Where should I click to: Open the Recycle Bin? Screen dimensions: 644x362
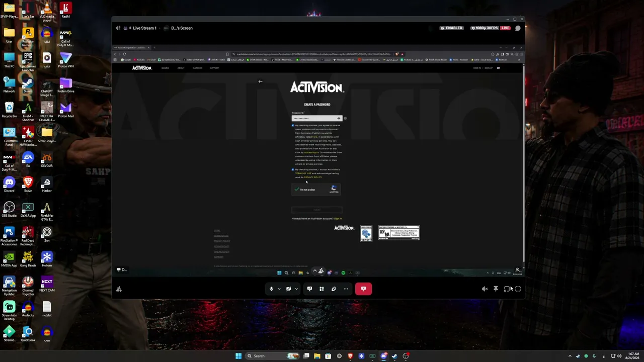tap(9, 110)
